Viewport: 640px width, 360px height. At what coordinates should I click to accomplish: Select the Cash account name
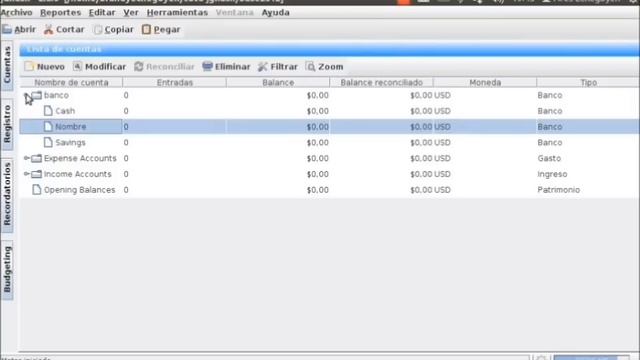pos(65,111)
